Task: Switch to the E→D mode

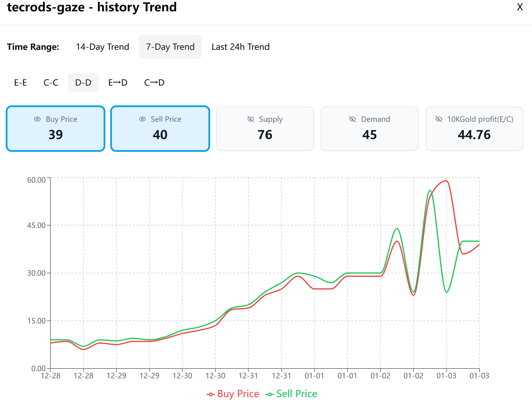Action: click(x=118, y=83)
